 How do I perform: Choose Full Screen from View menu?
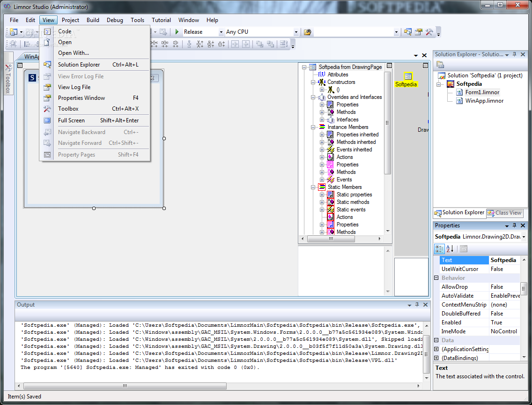(x=95, y=120)
